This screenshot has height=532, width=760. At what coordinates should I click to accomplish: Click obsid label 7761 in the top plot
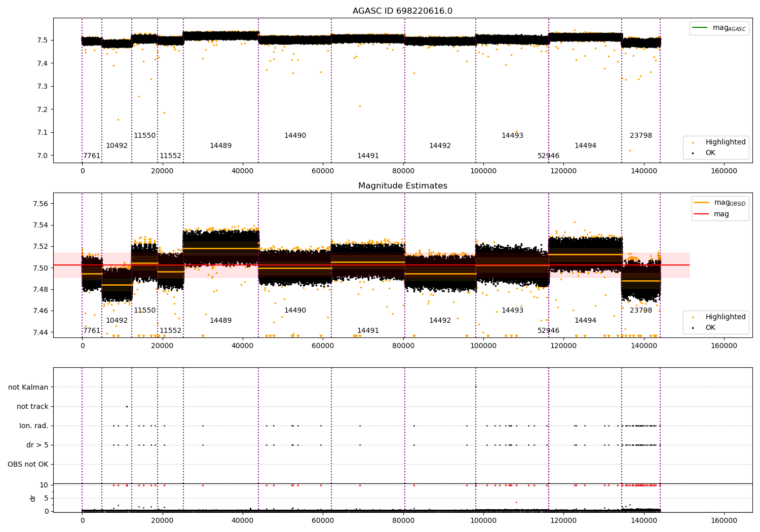click(92, 156)
